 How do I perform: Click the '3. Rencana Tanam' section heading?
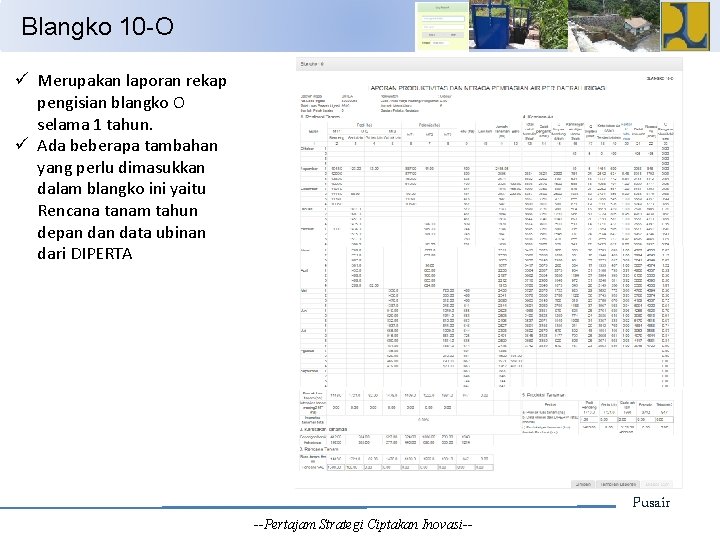(x=318, y=449)
